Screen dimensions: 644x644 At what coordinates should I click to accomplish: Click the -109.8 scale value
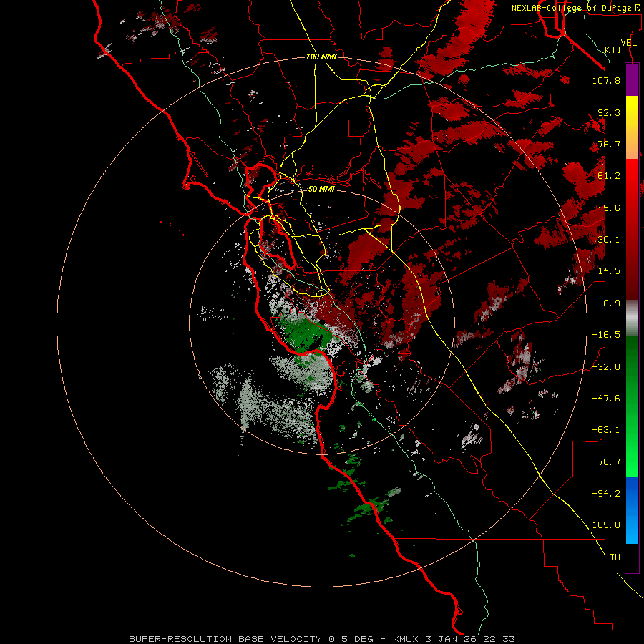click(603, 525)
